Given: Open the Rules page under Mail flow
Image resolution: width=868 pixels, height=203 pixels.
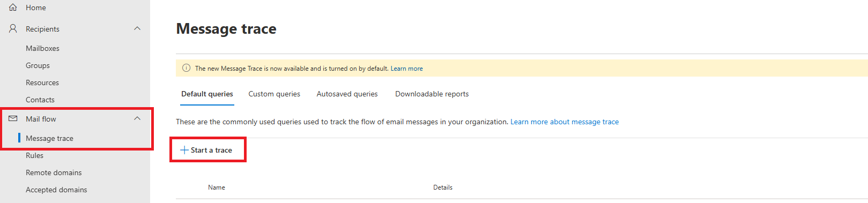Looking at the screenshot, I should pos(34,155).
